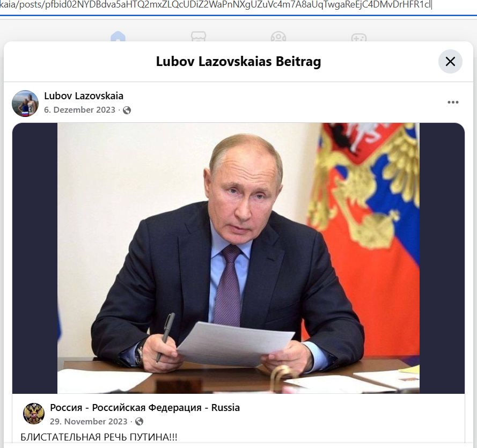
Task: Open the Groups icon tab
Action: [x=278, y=36]
